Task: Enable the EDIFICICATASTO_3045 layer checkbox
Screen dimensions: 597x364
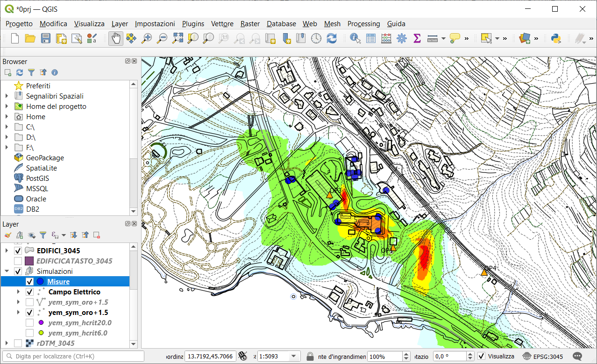Action: [18, 261]
